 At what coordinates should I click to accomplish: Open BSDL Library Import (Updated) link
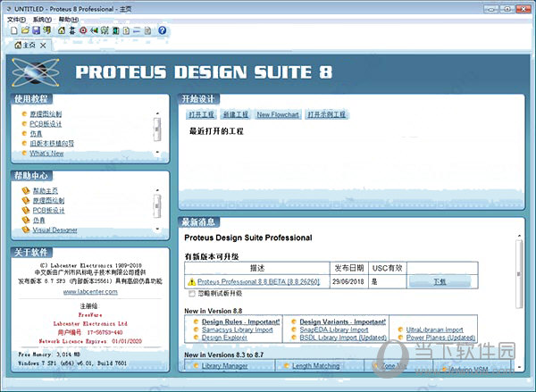(343, 338)
